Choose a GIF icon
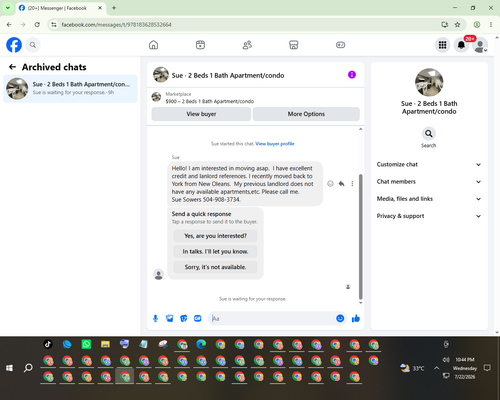This screenshot has width=500, height=400. [x=198, y=318]
